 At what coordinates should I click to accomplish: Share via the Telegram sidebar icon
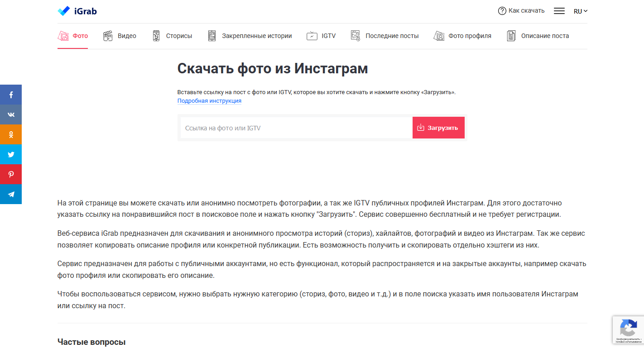pyautogui.click(x=11, y=194)
